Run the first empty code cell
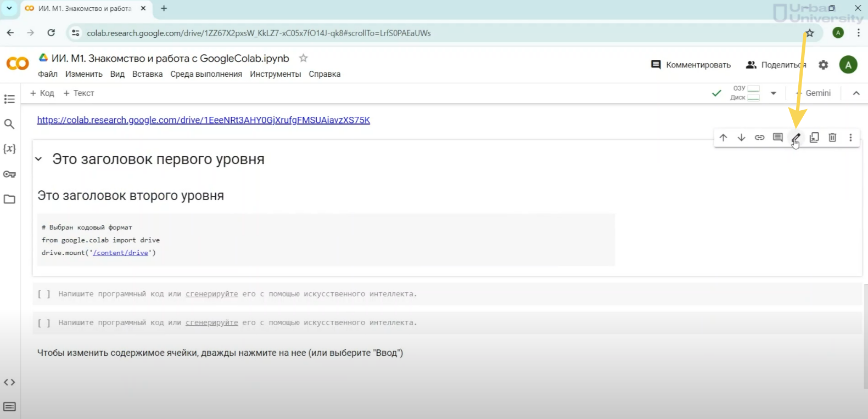 [44, 295]
